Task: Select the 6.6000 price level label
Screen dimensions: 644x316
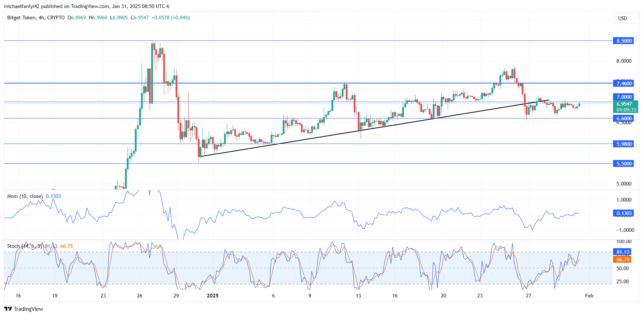Action: click(624, 118)
